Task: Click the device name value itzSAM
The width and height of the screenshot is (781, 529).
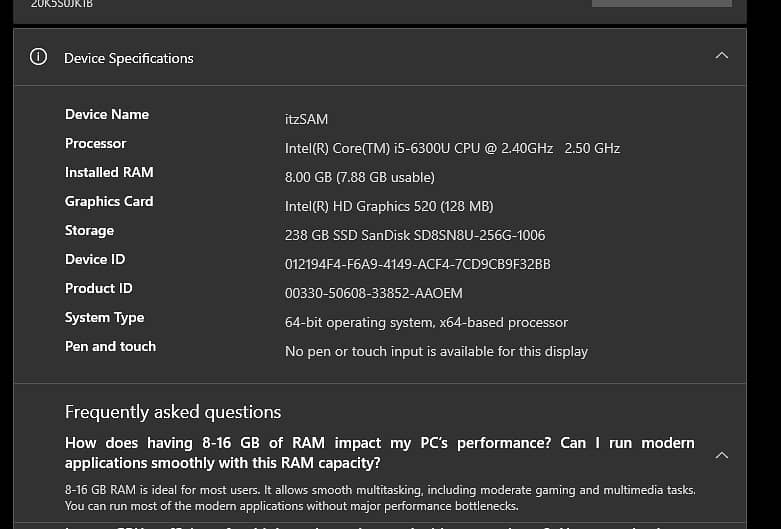Action: pos(306,119)
